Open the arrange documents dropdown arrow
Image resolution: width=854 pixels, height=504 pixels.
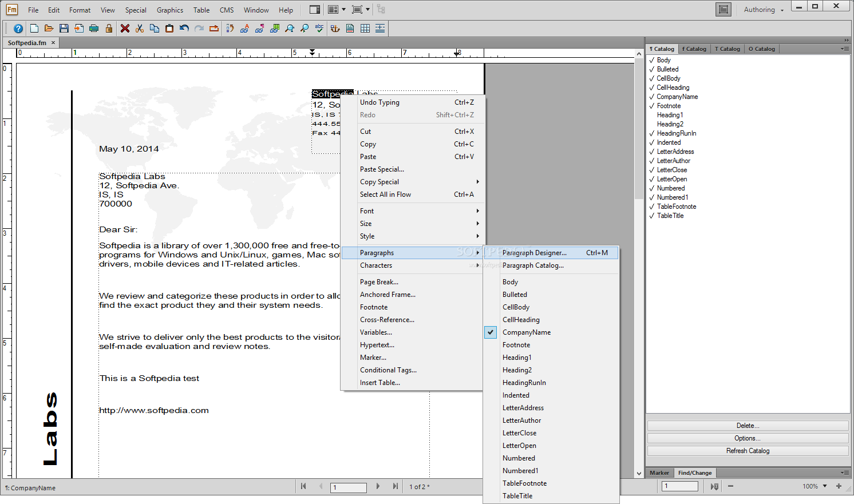(x=343, y=10)
